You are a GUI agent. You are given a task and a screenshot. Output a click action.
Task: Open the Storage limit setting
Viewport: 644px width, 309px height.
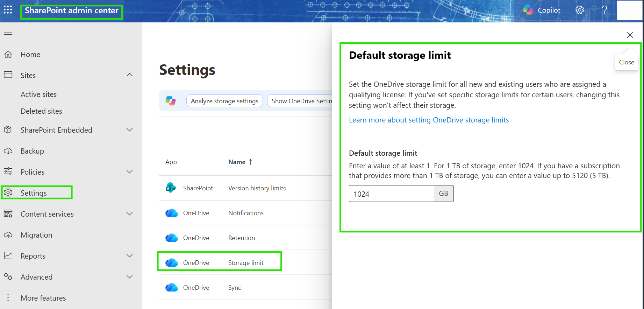click(246, 263)
